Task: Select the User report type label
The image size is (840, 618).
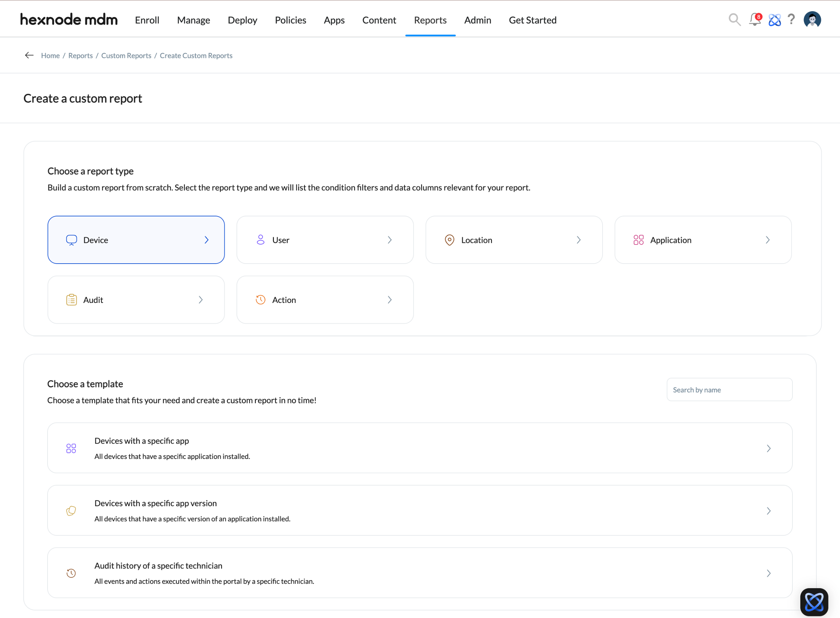Action: pos(281,240)
